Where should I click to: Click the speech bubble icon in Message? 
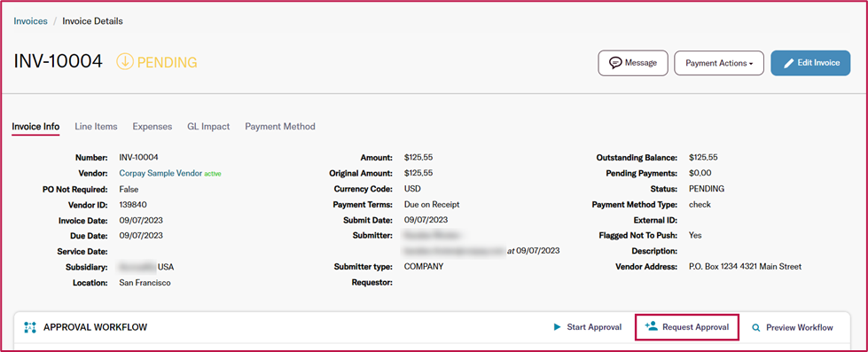tap(615, 63)
